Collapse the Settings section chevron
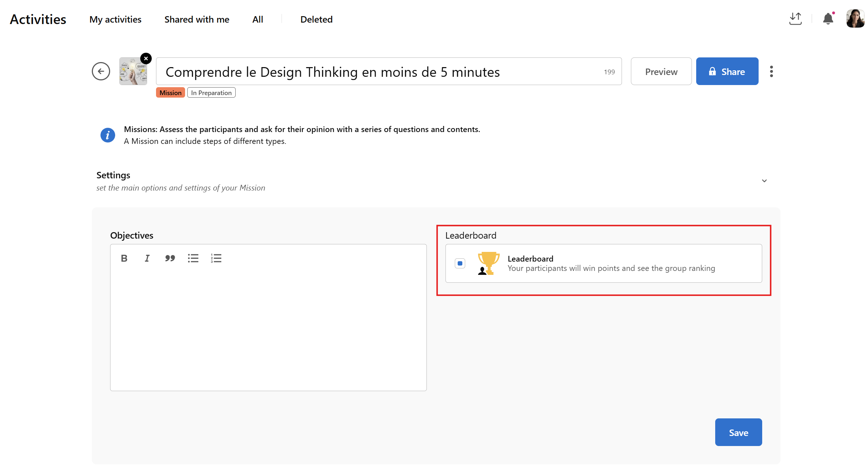Viewport: 868px width, 474px height. click(x=764, y=181)
